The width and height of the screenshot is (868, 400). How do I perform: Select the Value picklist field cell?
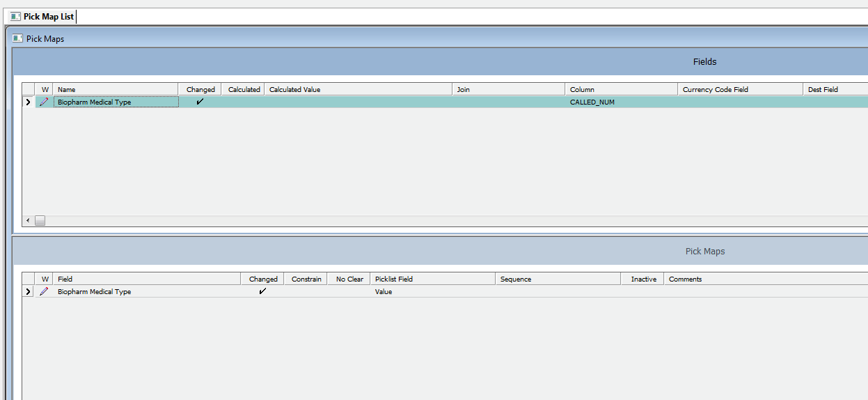[432, 291]
